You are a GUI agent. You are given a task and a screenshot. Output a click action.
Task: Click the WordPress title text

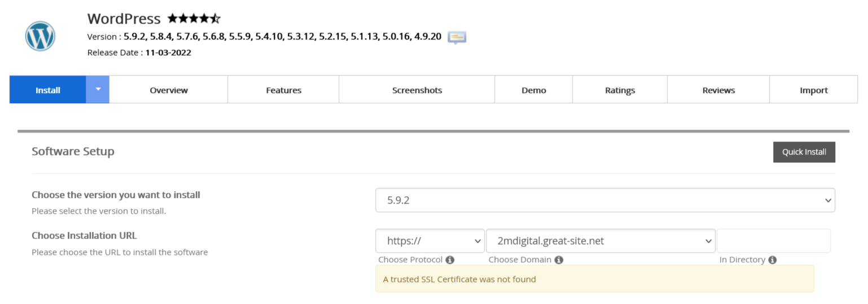point(124,19)
